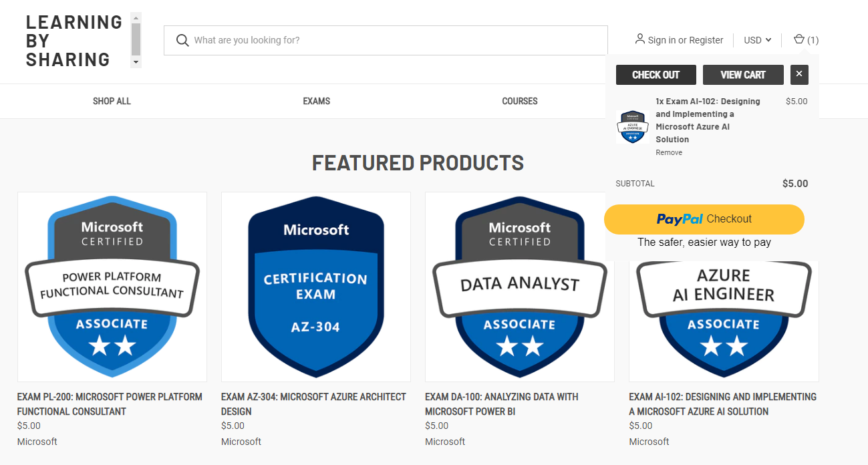Image resolution: width=868 pixels, height=465 pixels.
Task: Click logo scrollbar down arrow
Action: click(136, 62)
